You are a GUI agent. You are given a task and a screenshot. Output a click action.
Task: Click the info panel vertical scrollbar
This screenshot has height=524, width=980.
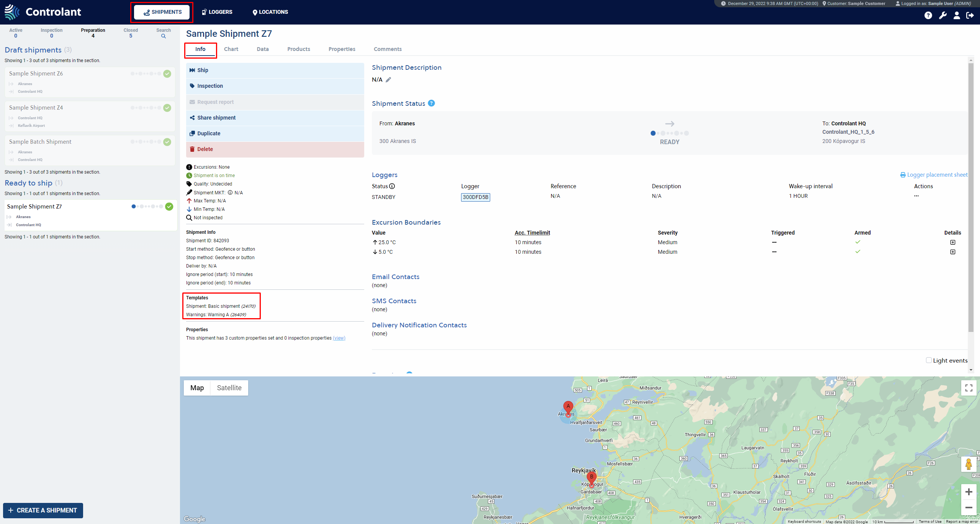coord(971,197)
